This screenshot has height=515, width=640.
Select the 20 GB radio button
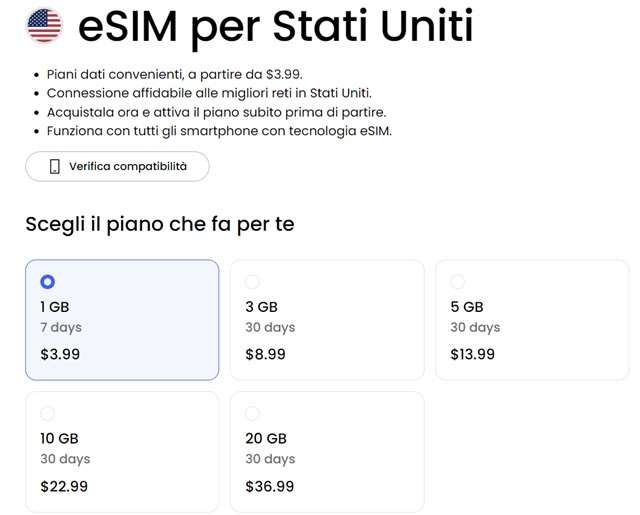pos(252,413)
